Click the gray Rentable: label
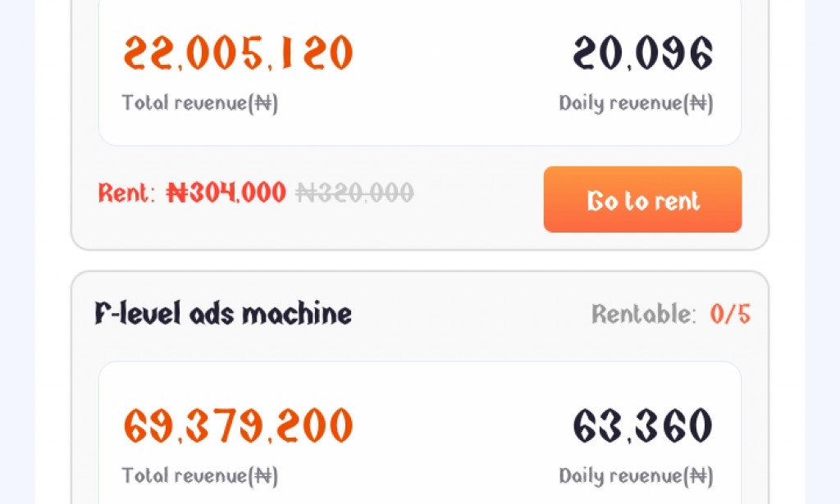This screenshot has width=840, height=504. tap(644, 314)
